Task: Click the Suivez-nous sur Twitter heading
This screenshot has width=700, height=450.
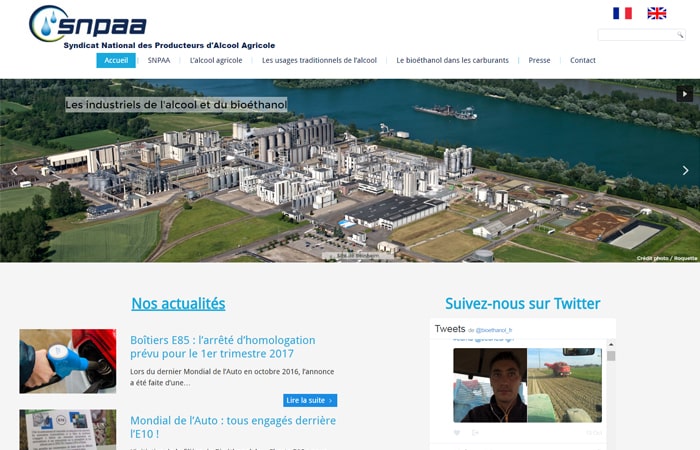Action: point(522,304)
